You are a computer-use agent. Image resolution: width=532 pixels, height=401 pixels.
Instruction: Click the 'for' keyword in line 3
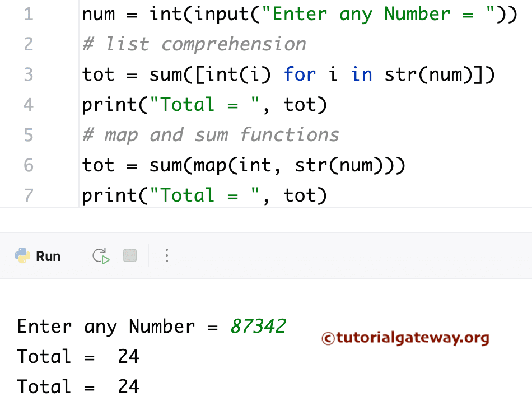[x=300, y=74]
